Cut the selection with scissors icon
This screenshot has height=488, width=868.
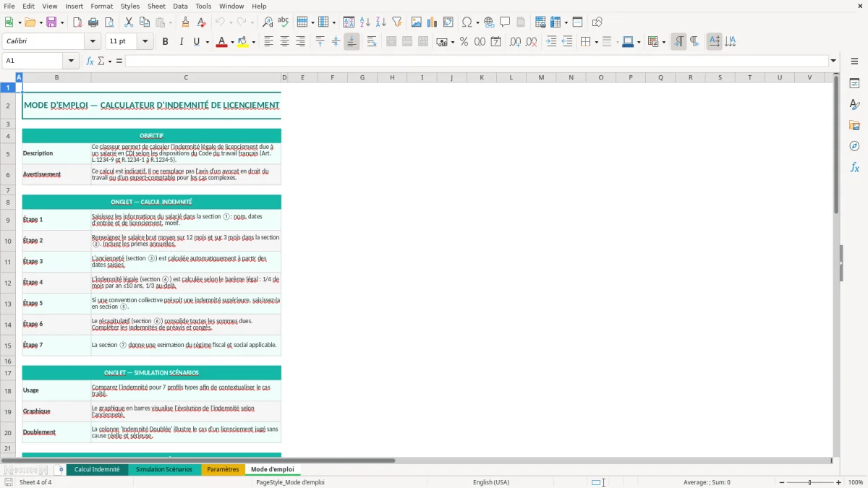[x=129, y=22]
